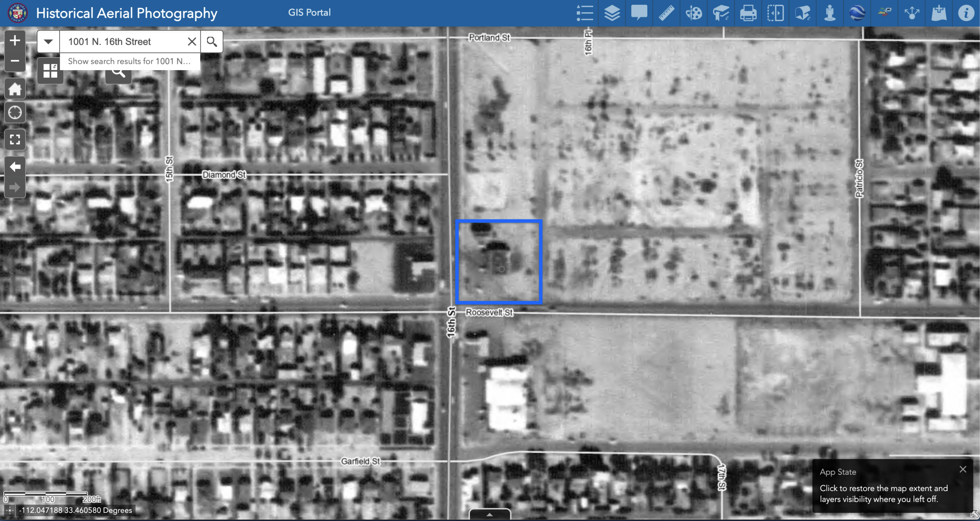980x521 pixels.
Task: Open the GIS Portal link
Action: [309, 13]
